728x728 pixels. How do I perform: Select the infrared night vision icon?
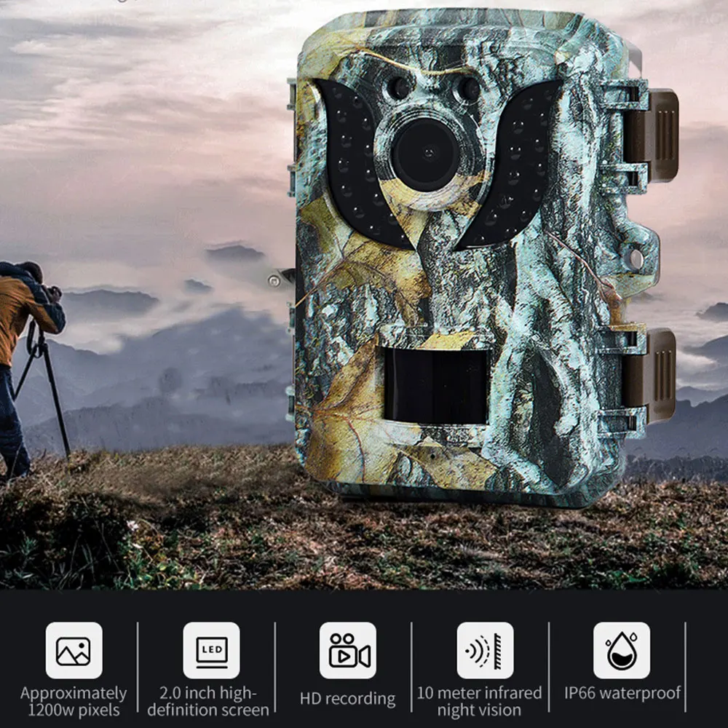click(485, 650)
